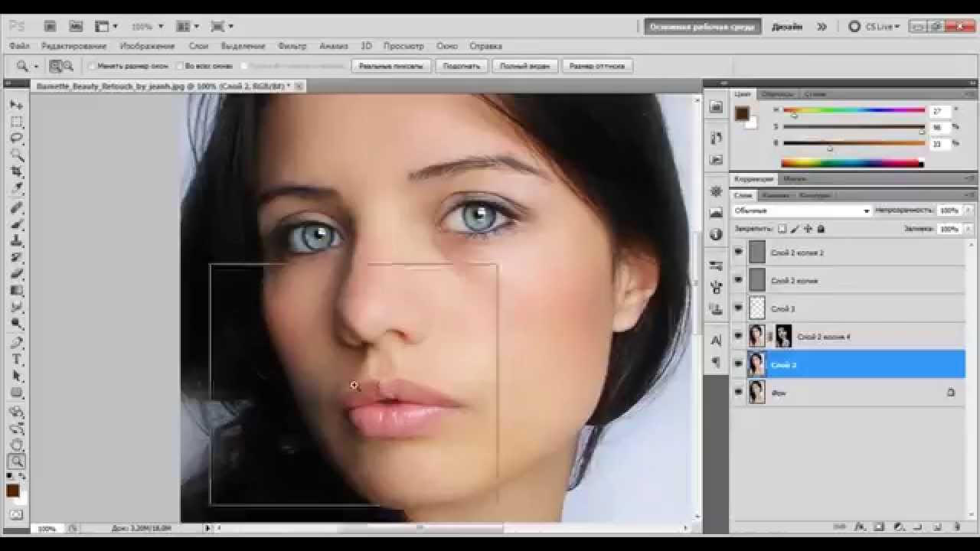
Task: Select the Eraser tool
Action: (x=16, y=274)
